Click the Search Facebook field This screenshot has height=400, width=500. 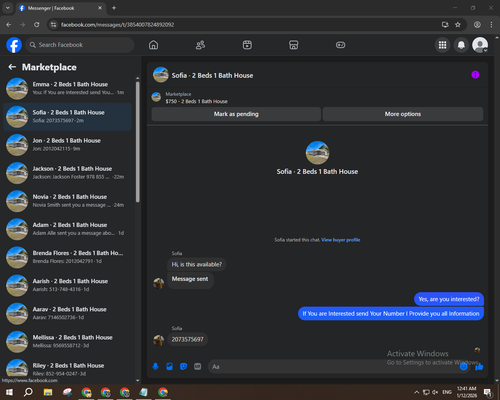coord(80,45)
